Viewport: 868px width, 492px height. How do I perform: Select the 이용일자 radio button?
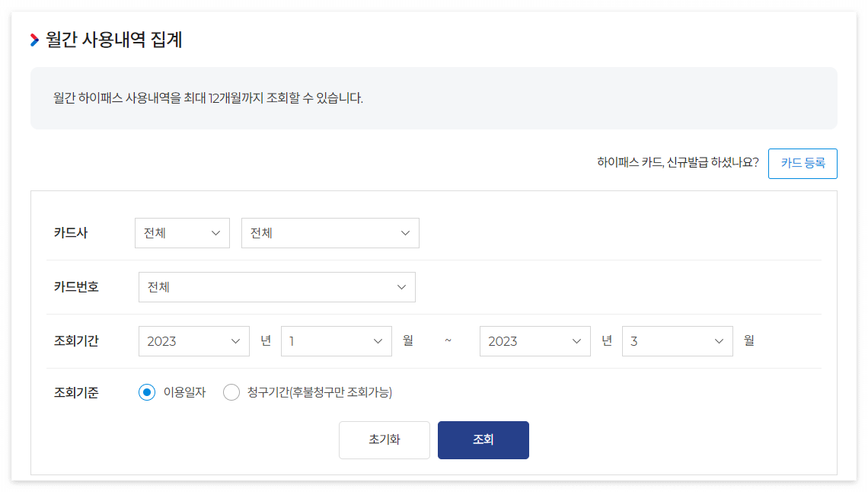click(x=146, y=392)
